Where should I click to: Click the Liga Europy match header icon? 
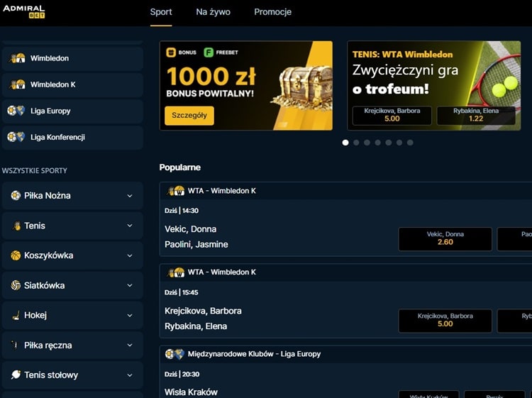click(174, 354)
